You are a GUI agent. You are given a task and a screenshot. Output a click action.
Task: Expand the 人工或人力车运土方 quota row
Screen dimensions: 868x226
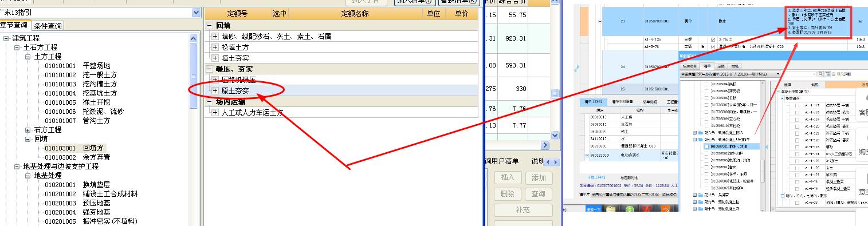coord(215,113)
